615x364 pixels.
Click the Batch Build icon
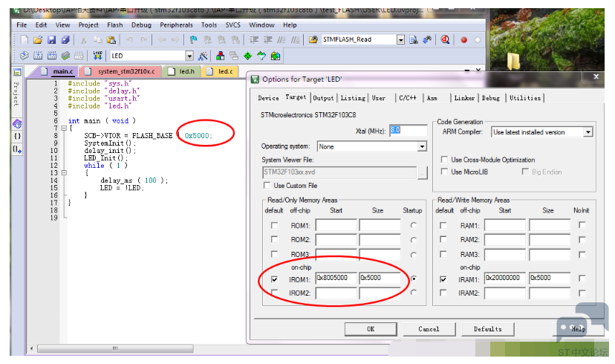point(65,56)
